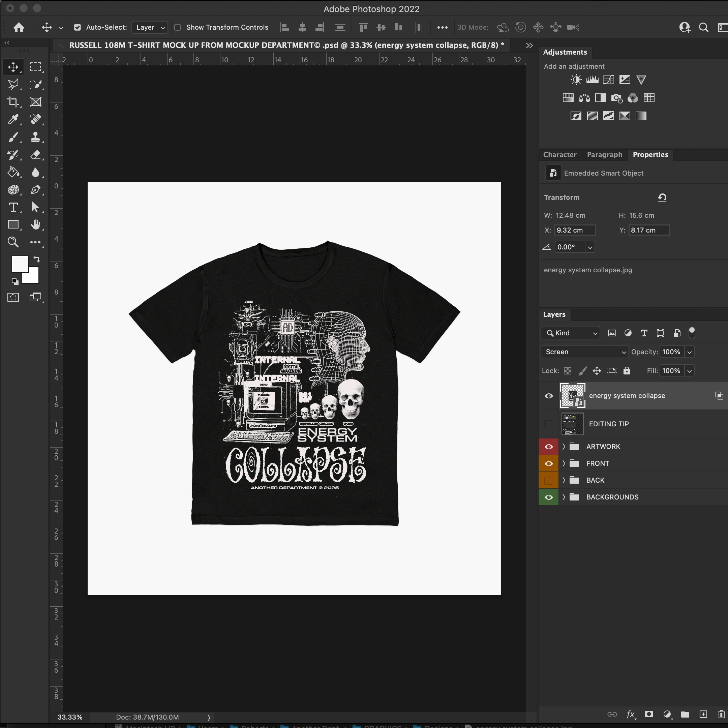The height and width of the screenshot is (728, 728).
Task: Select the Eraser tool
Action: 35,154
